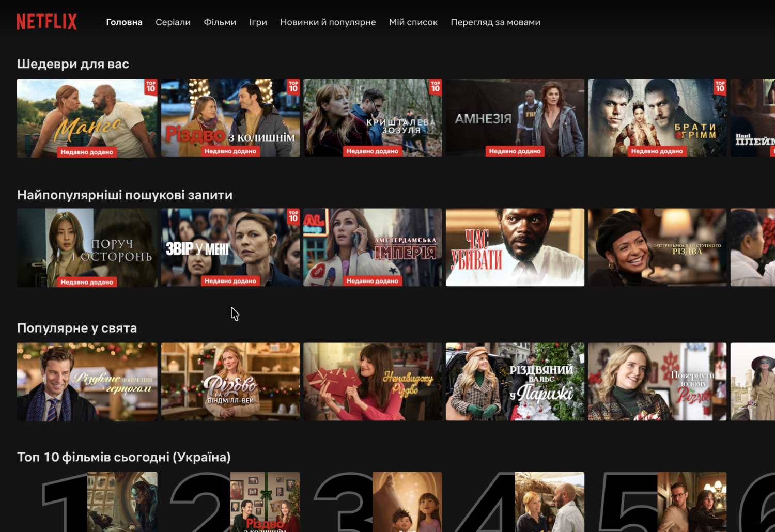Click the Пані Плеймейкер partial thumbnail
The height and width of the screenshot is (532, 775).
point(753,118)
